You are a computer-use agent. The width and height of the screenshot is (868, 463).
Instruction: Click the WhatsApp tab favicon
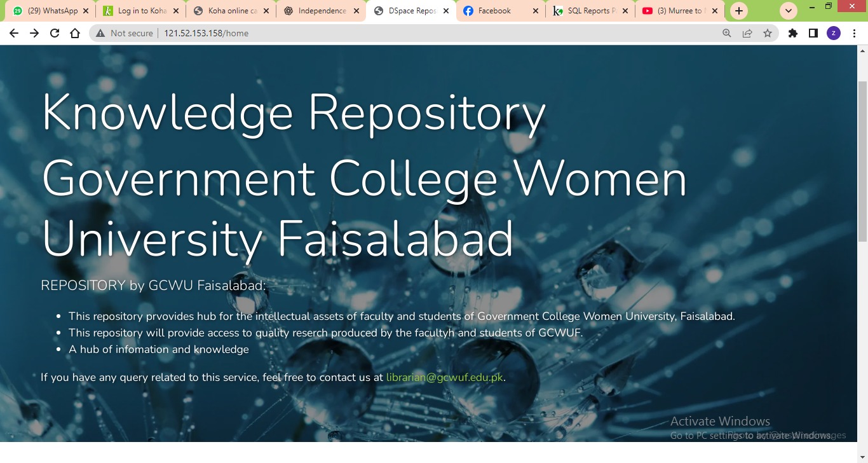coord(18,11)
